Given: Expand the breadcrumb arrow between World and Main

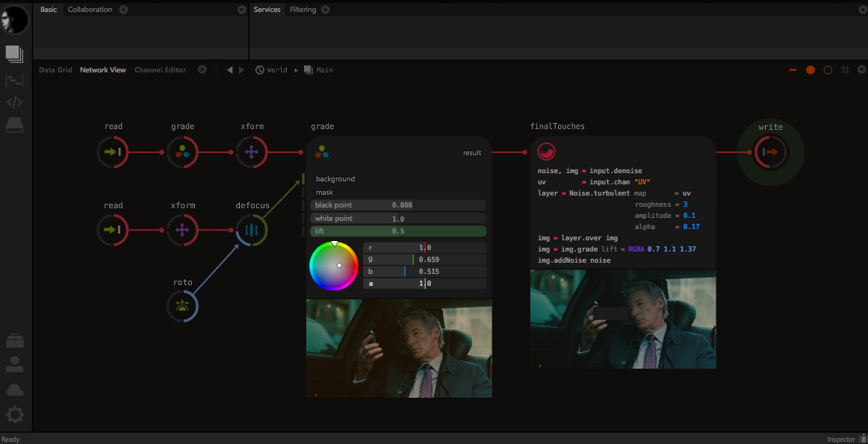Looking at the screenshot, I should point(296,70).
